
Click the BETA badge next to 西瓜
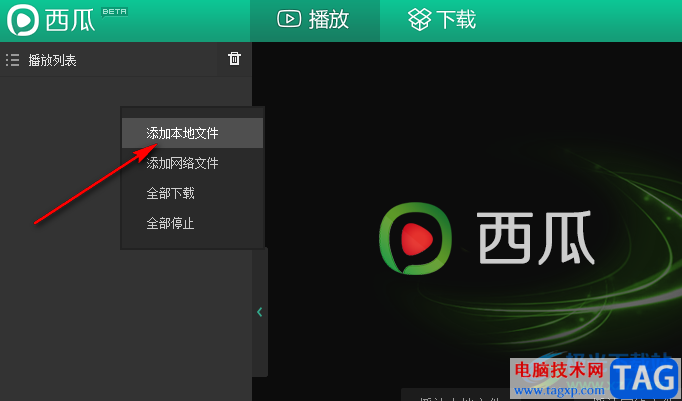point(114,12)
